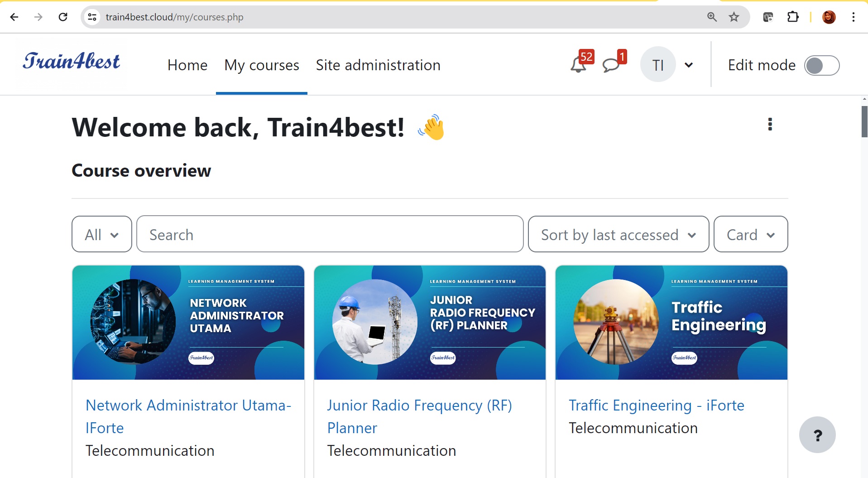Open the Card view dropdown
Image resolution: width=868 pixels, height=478 pixels.
point(750,234)
